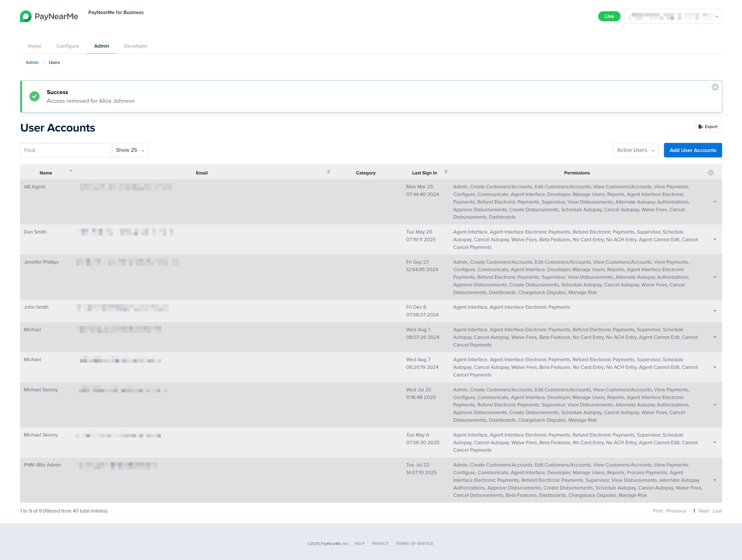
Task: Expand actions for Michael signed in 08:07:26
Action: coord(715,337)
